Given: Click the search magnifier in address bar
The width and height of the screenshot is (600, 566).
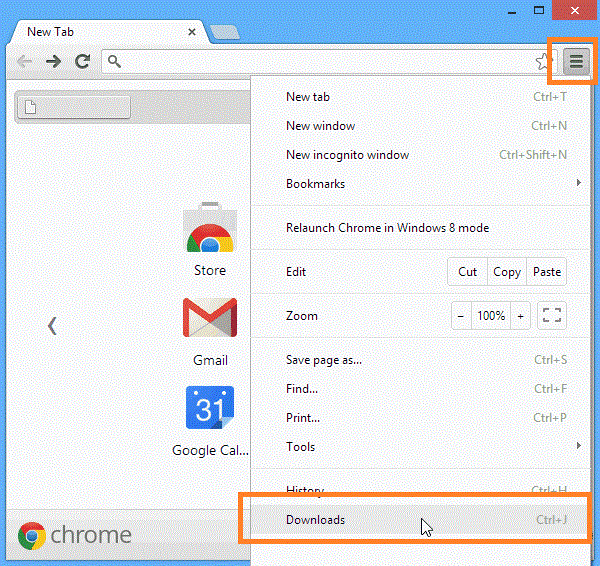Looking at the screenshot, I should click(x=114, y=61).
